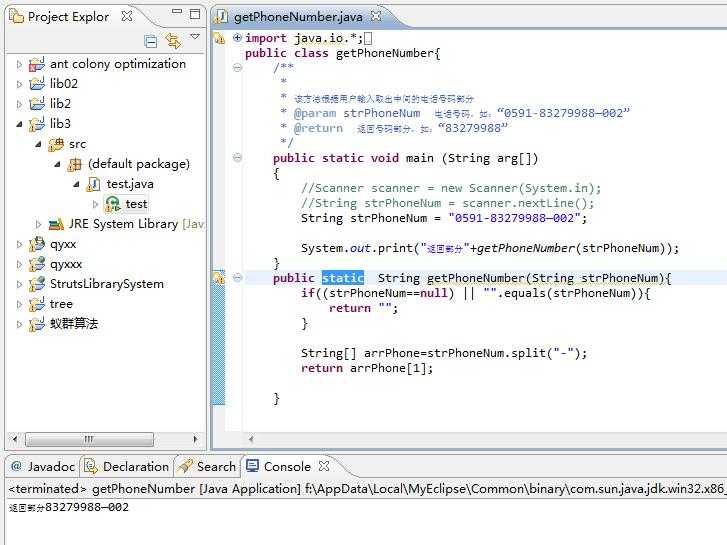Expand the folded import java.io line
The height and width of the screenshot is (545, 727).
click(237, 38)
